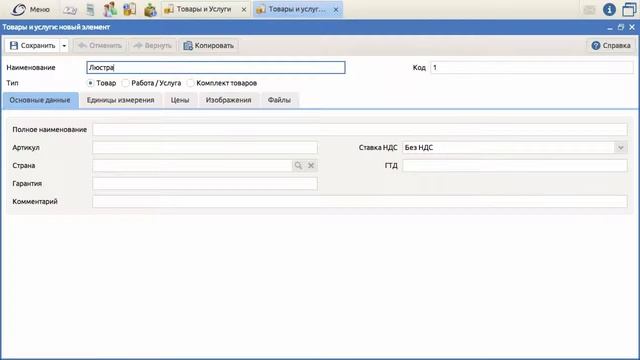
Task: Open Справка help
Action: click(x=611, y=45)
